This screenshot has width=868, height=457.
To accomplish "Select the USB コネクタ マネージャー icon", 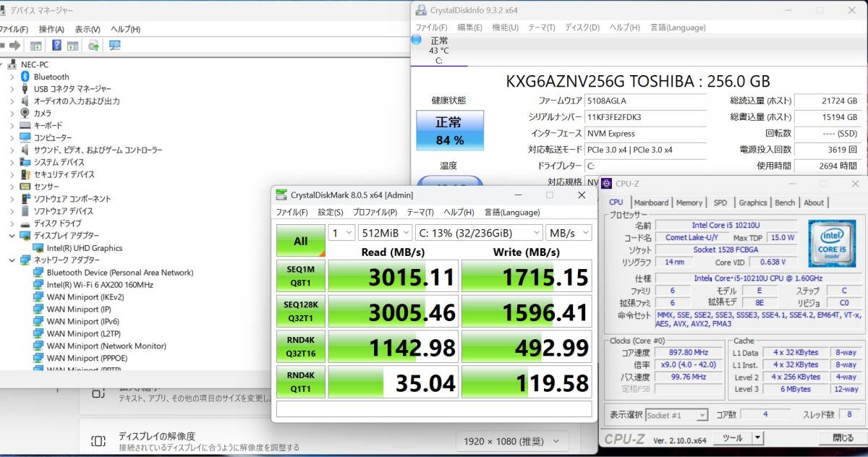I will click(25, 89).
